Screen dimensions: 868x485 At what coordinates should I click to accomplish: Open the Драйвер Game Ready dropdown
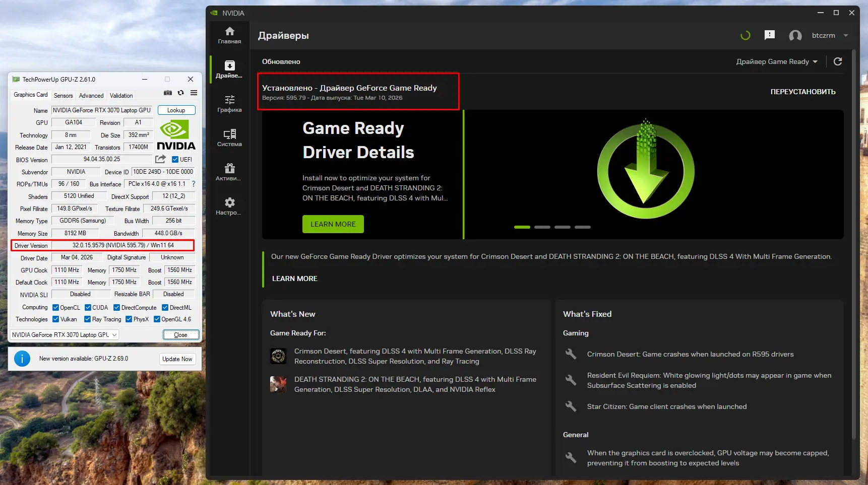tap(777, 61)
